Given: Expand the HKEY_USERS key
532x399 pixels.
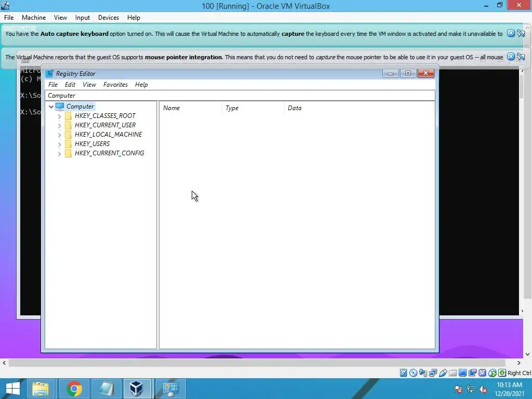Looking at the screenshot, I should pos(59,144).
